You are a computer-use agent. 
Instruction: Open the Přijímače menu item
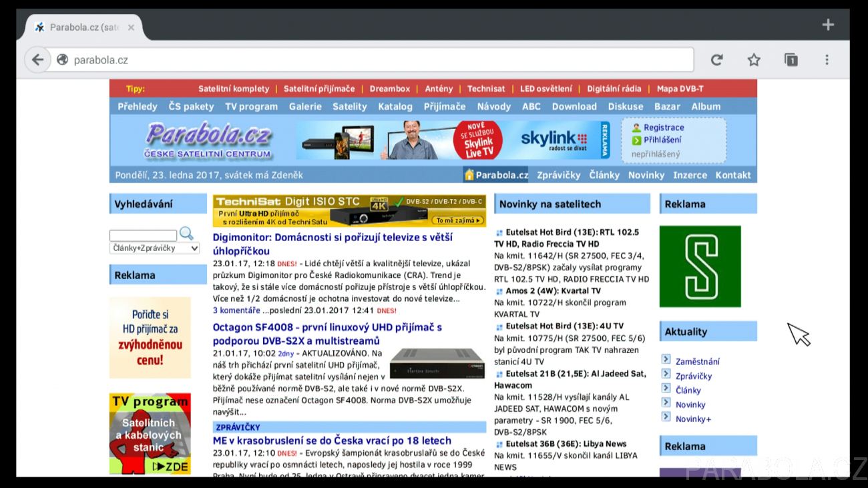tap(445, 106)
